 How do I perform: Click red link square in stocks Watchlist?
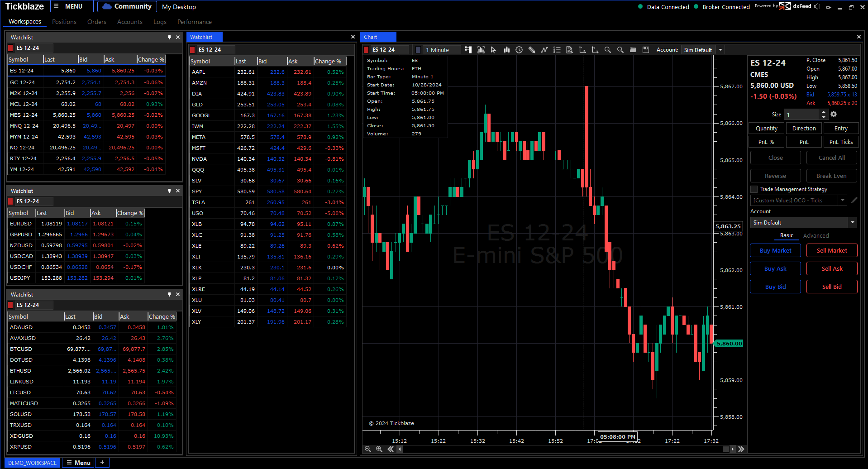click(192, 50)
